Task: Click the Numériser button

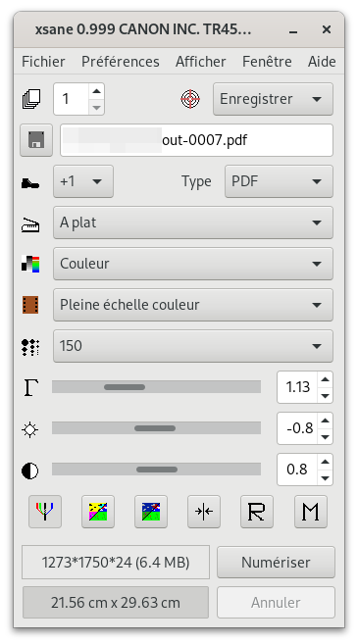Action: point(276,562)
